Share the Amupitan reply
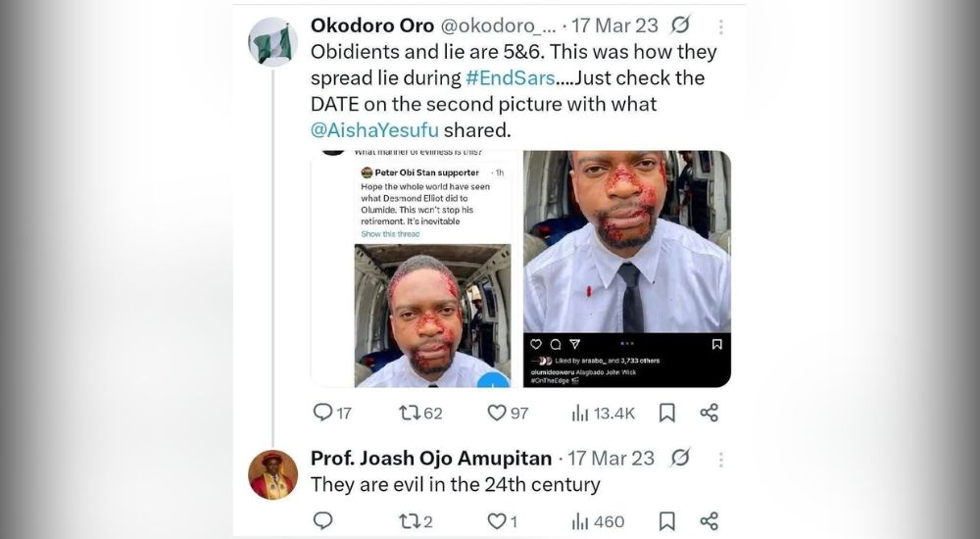The height and width of the screenshot is (539, 980). click(x=710, y=520)
